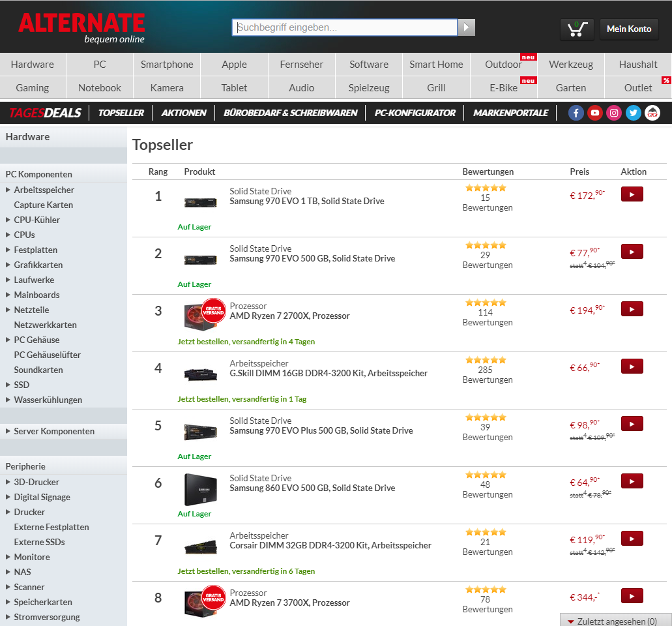Open Mein Konto account button

[629, 29]
